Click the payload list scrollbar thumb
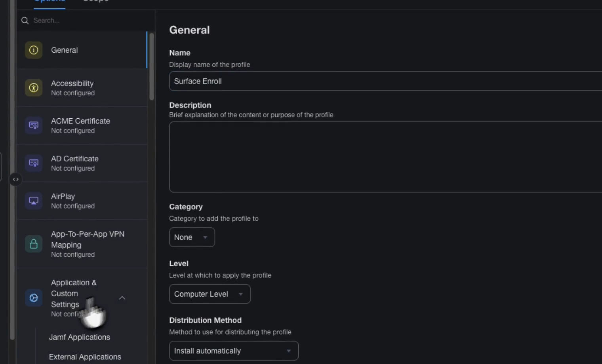602x364 pixels. pyautogui.click(x=152, y=66)
